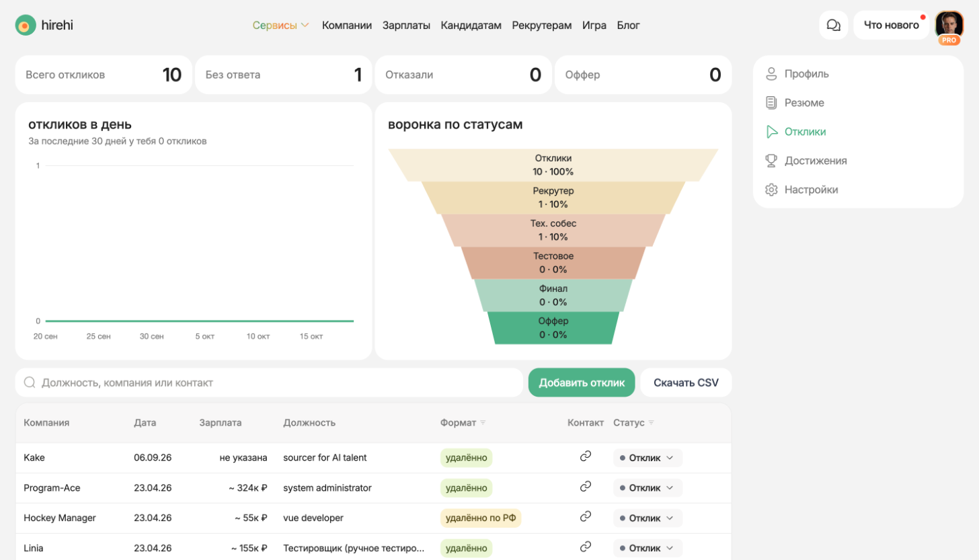Click the Достижения trophy icon in sidebar
Screen dimensions: 979x560
click(771, 161)
